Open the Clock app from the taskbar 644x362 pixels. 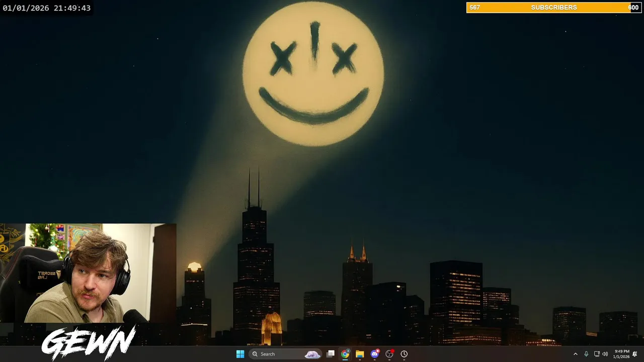404,354
